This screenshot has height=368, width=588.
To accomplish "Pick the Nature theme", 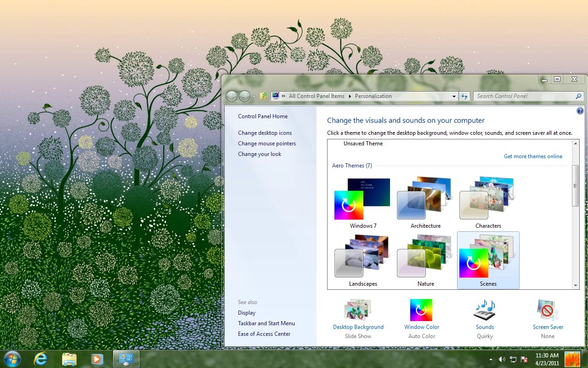I will (425, 260).
